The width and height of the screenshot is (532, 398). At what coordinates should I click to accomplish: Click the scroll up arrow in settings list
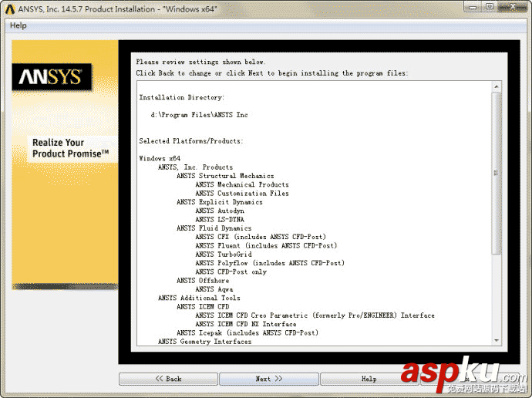pyautogui.click(x=497, y=87)
